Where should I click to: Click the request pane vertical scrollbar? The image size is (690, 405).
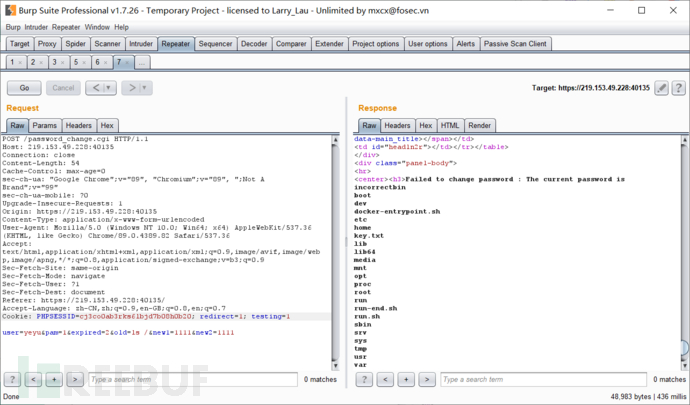click(x=335, y=253)
